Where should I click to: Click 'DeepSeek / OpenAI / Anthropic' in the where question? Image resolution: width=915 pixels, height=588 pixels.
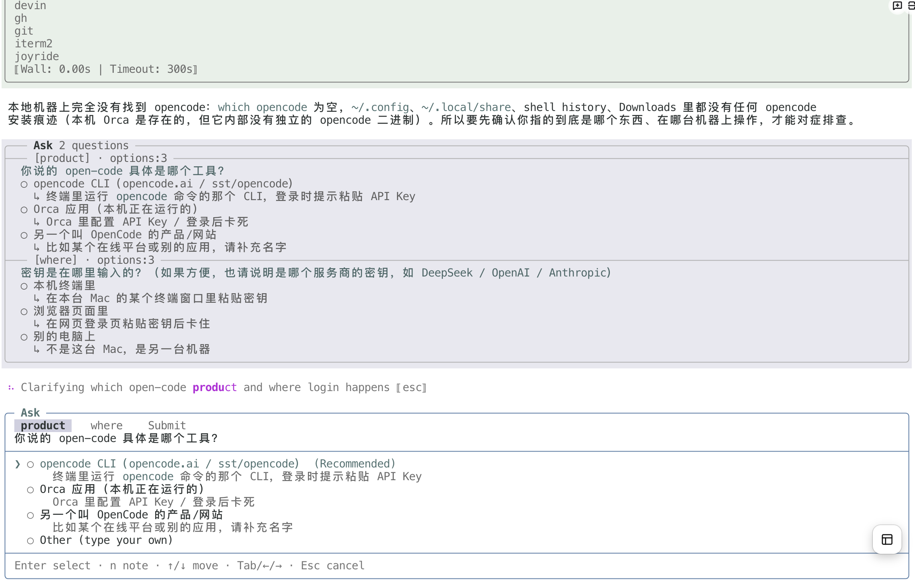coord(514,273)
